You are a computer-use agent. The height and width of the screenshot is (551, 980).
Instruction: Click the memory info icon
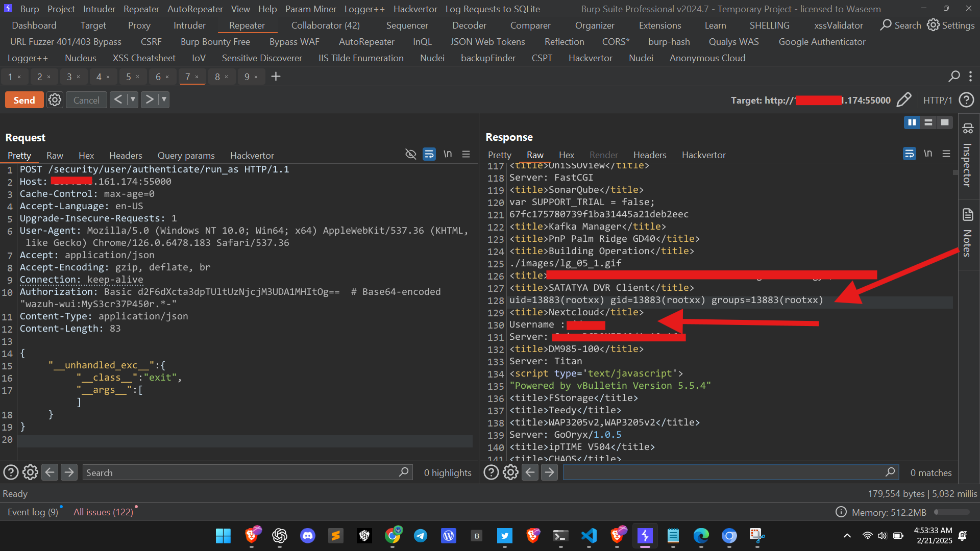point(841,512)
